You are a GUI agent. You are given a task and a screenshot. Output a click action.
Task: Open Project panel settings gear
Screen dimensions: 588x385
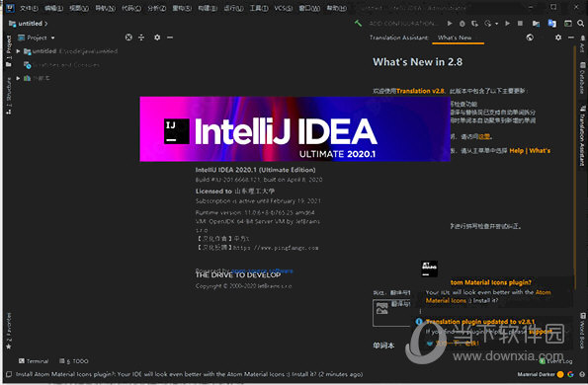click(157, 38)
